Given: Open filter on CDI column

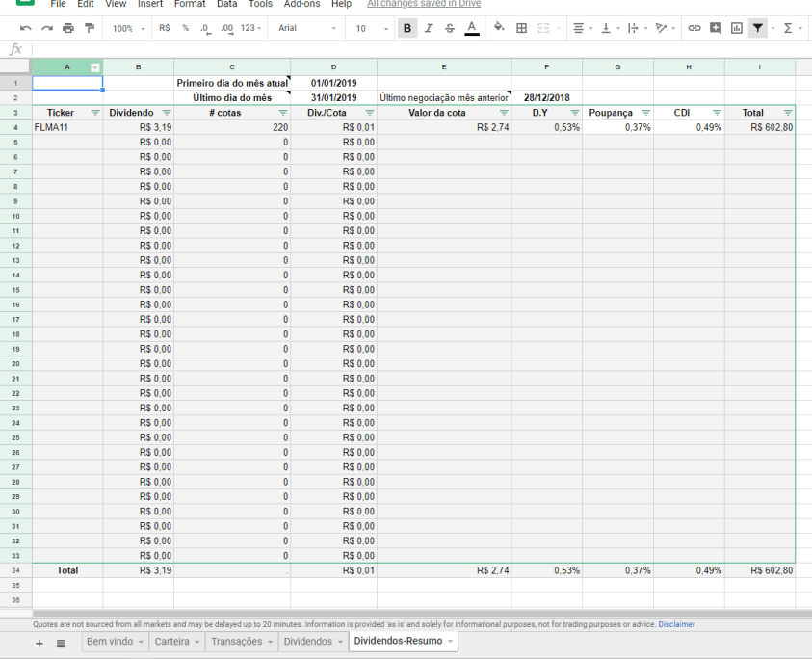Looking at the screenshot, I should coord(717,113).
